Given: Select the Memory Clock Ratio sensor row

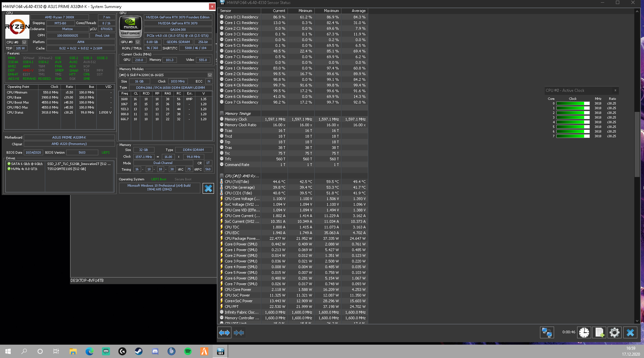Looking at the screenshot, I should pyautogui.click(x=293, y=125).
